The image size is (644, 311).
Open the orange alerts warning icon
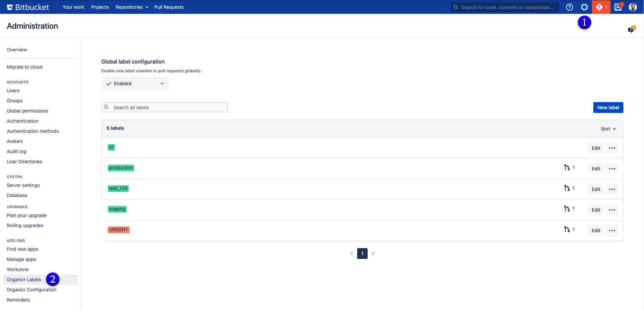pyautogui.click(x=601, y=7)
